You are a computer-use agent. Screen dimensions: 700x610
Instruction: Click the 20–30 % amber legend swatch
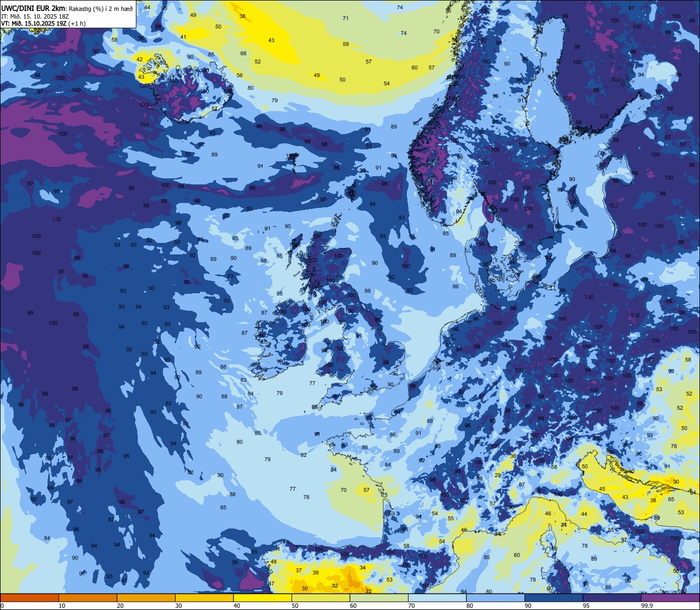pos(146,597)
